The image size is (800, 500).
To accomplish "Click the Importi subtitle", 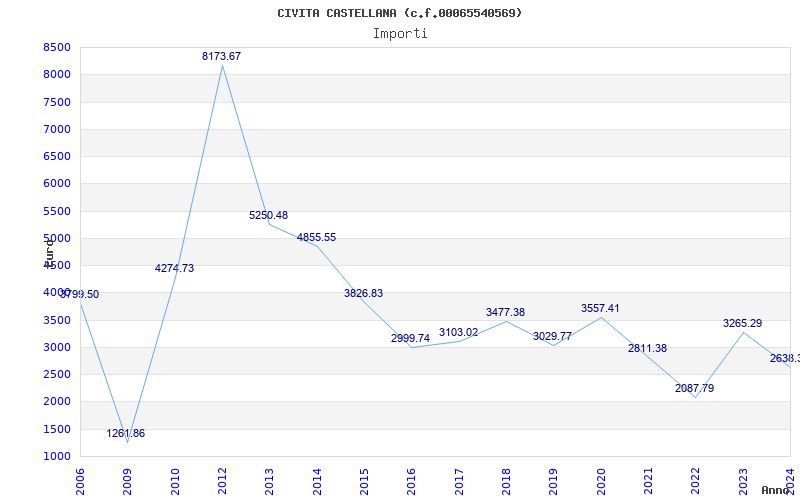I will tap(400, 34).
